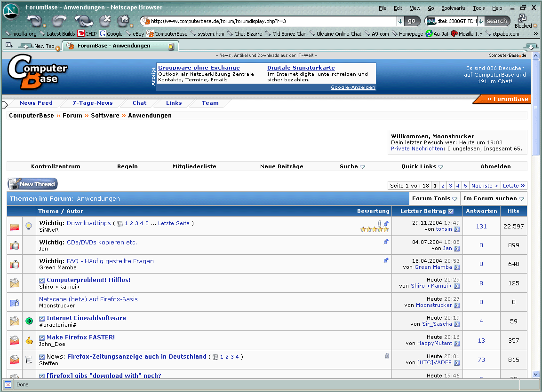542x392 pixels.
Task: Click the envelope icon of Netscape (beta) thread
Action: [15, 303]
